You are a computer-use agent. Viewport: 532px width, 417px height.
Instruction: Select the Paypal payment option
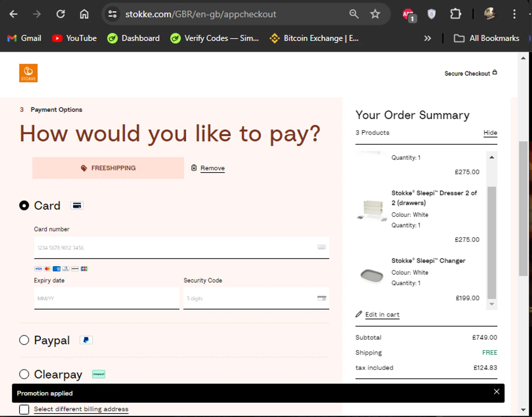click(24, 340)
